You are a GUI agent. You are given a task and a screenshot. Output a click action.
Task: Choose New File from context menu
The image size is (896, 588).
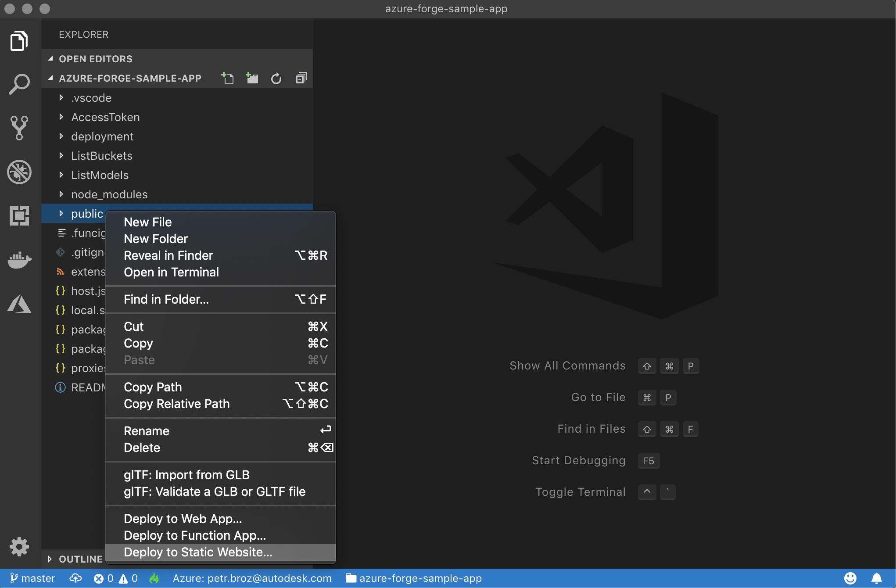click(x=221, y=222)
